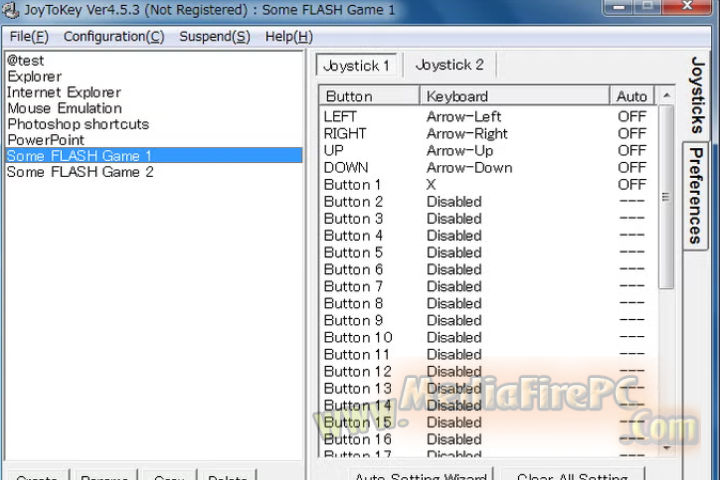Click the Arrow-Down keyboard assignment
Screen dimensions: 720x480
coord(469,168)
